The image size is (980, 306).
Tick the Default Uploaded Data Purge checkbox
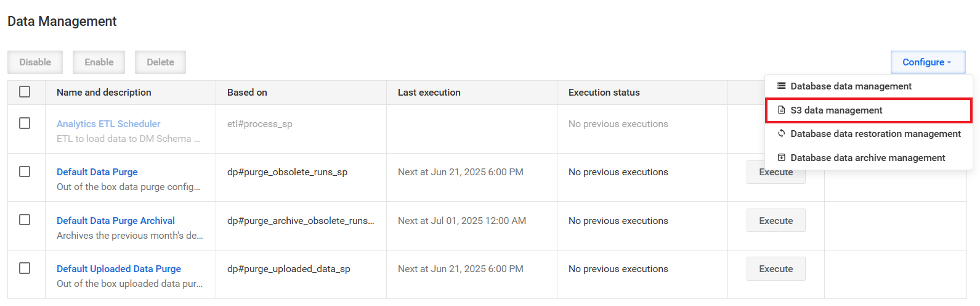[25, 268]
